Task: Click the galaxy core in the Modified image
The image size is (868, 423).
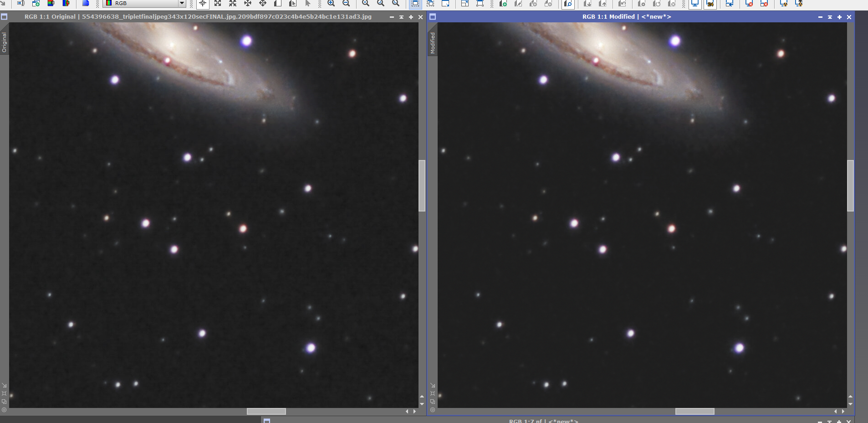Action: pyautogui.click(x=601, y=45)
